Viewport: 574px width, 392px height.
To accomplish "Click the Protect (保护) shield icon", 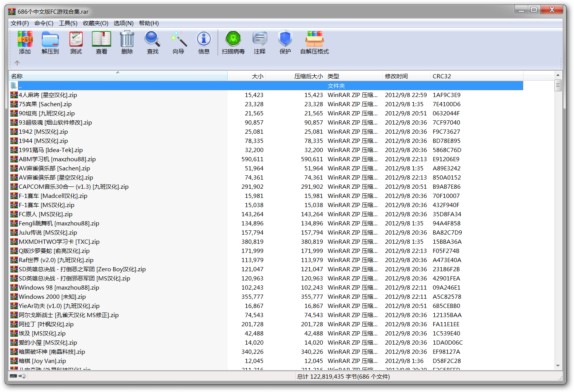I will [x=285, y=39].
